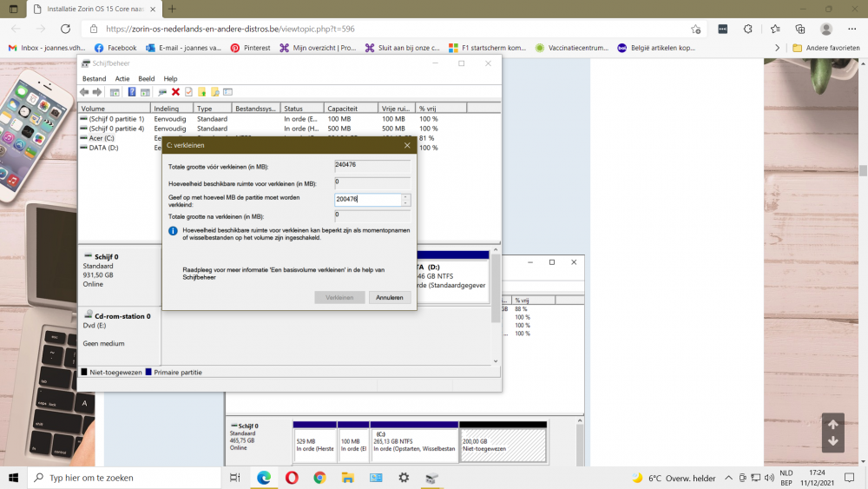Open Settings gear in the taskbar
This screenshot has height=489, width=868.
[x=404, y=478]
